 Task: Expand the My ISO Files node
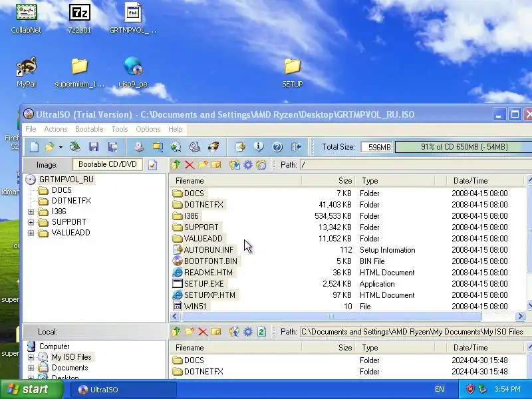tap(31, 357)
